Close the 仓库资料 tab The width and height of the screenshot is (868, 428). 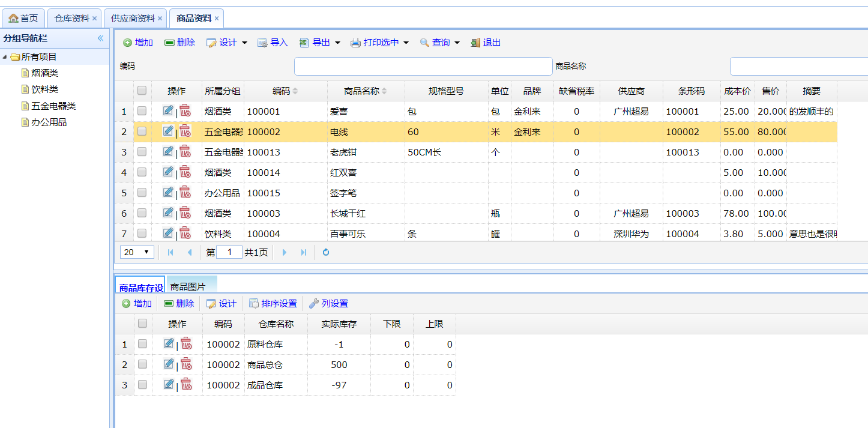pos(94,19)
